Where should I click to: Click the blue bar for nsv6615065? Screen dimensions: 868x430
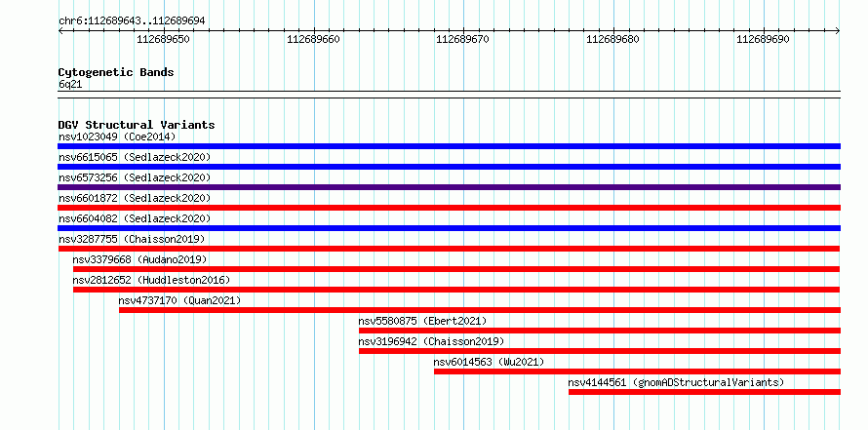pyautogui.click(x=449, y=167)
